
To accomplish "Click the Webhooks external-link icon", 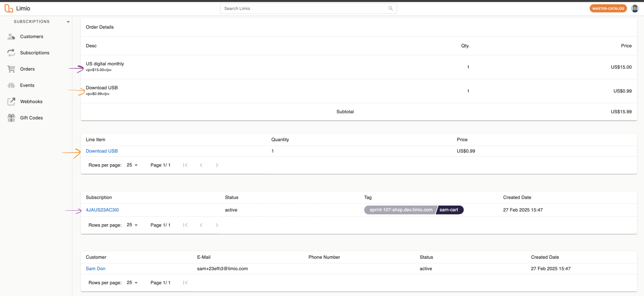I will click(x=11, y=102).
